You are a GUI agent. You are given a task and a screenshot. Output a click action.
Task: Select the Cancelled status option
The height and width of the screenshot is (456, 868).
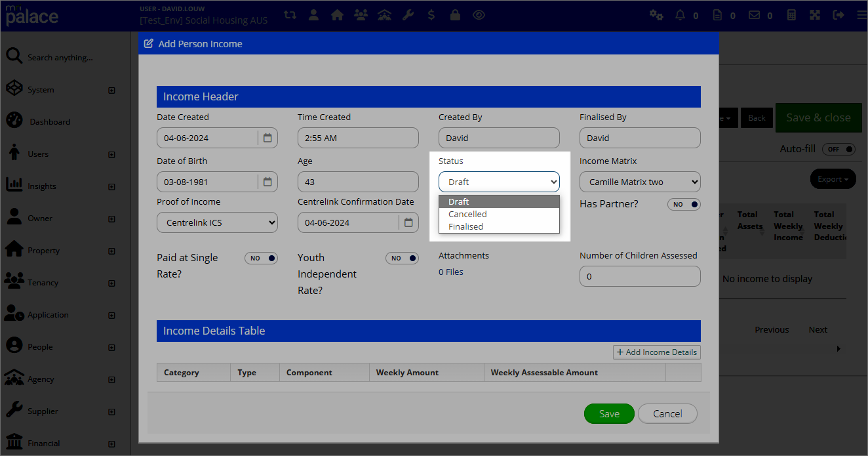[x=499, y=214]
